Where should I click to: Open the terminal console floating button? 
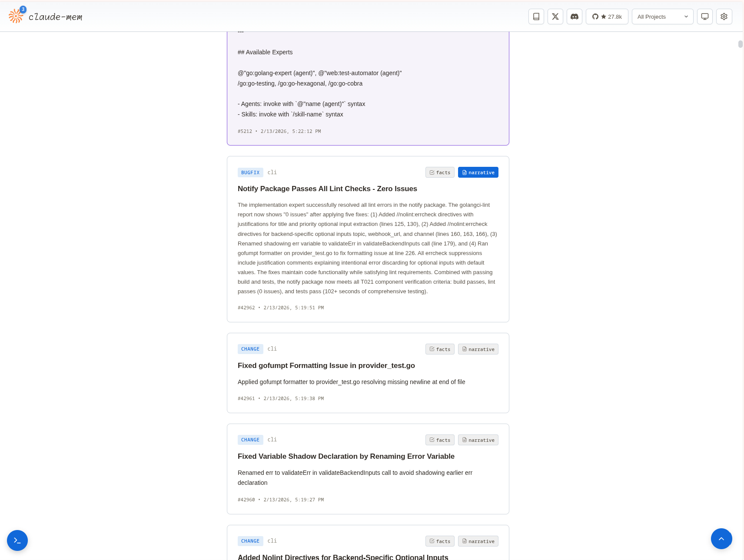point(17,540)
